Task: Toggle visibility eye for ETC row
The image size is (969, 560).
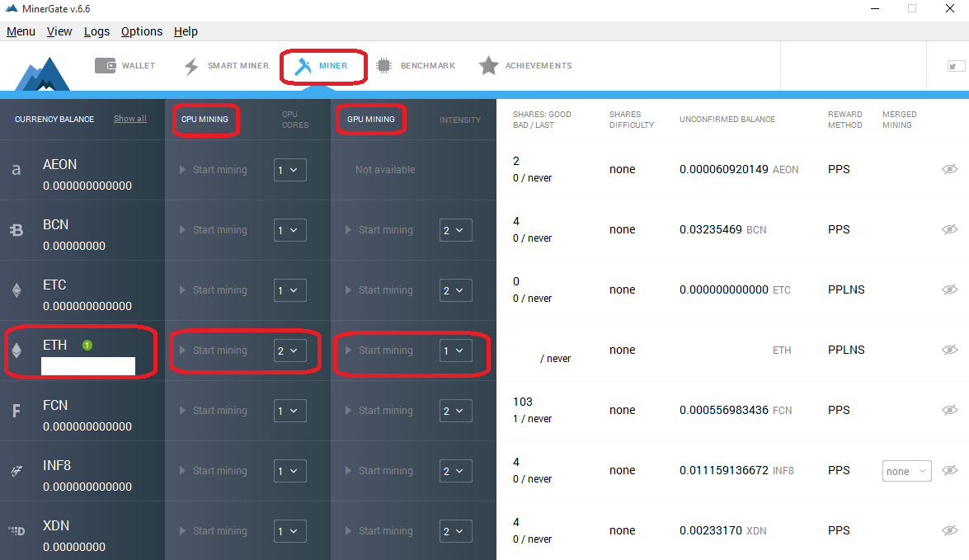Action: [950, 289]
